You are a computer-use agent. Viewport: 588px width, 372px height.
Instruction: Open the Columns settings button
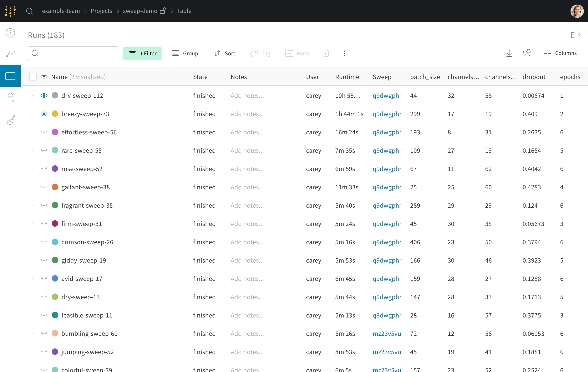coord(560,53)
